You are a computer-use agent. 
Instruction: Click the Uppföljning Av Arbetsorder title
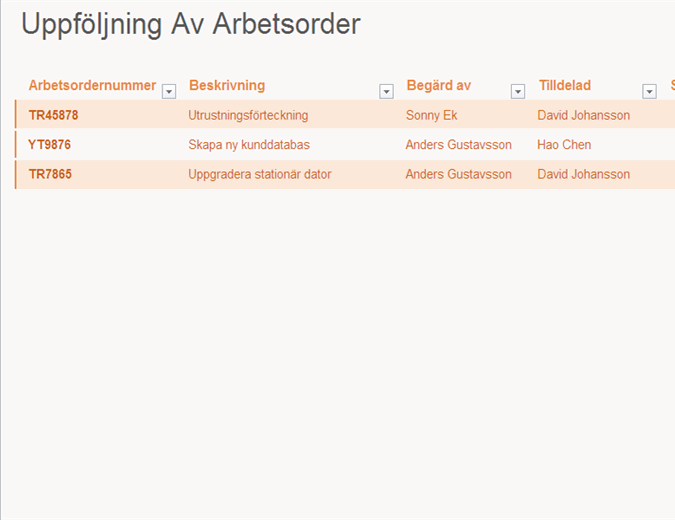(190, 25)
